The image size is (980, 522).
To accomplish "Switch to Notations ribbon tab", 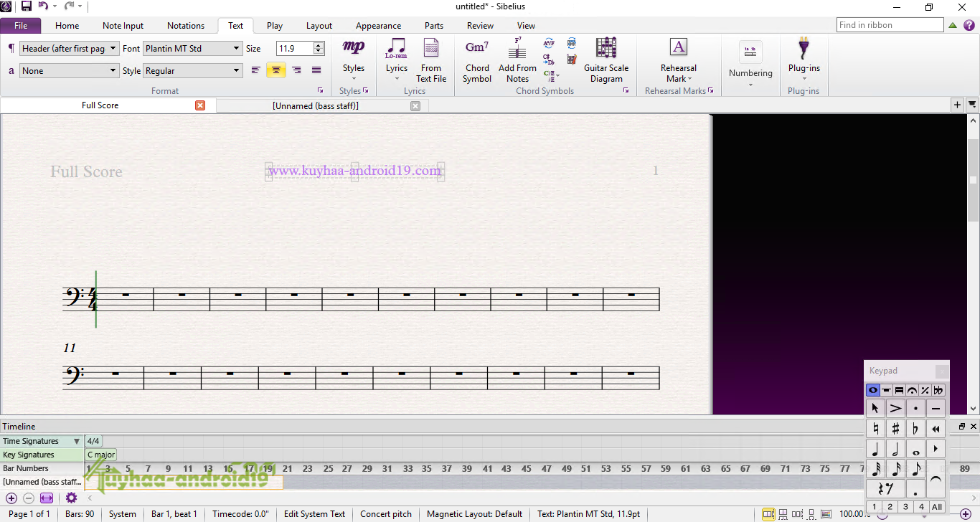I will [x=186, y=26].
